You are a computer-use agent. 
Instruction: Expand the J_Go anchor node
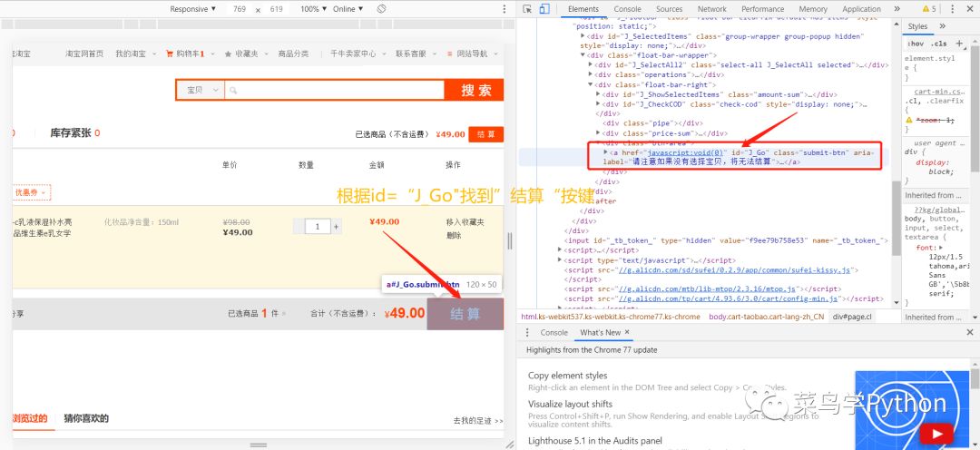(605, 152)
